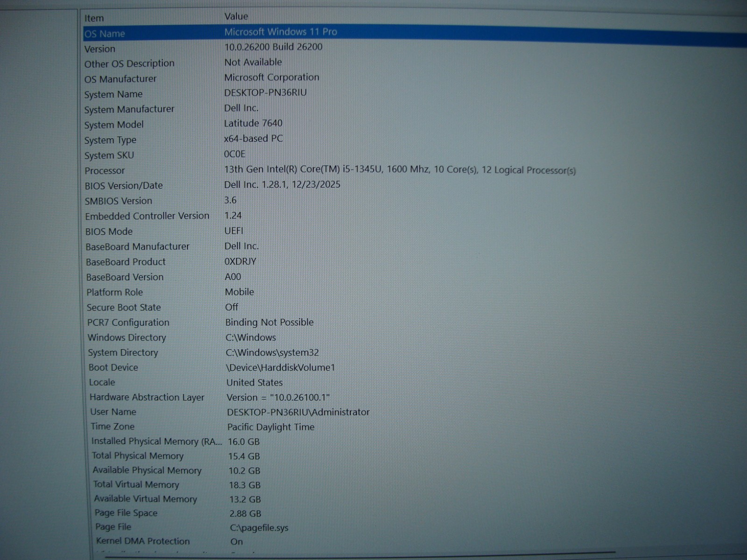Select the System Directory row label
The height and width of the screenshot is (560, 747).
123,353
